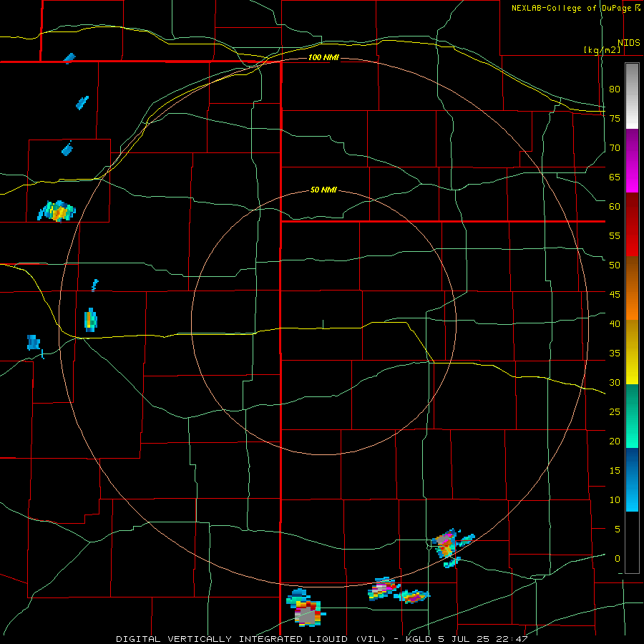Click the 22:47 timestamp in the caption
Viewport: 644px width, 644px height.
point(513,639)
